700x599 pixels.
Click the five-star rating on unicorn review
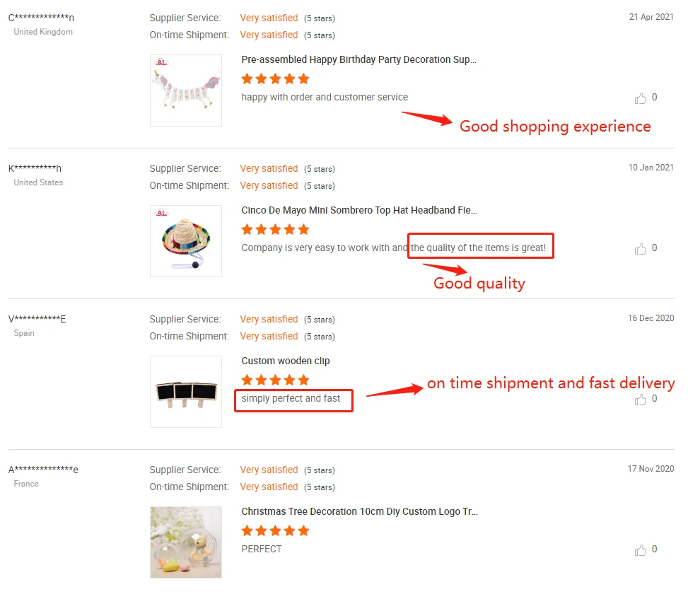pyautogui.click(x=275, y=78)
